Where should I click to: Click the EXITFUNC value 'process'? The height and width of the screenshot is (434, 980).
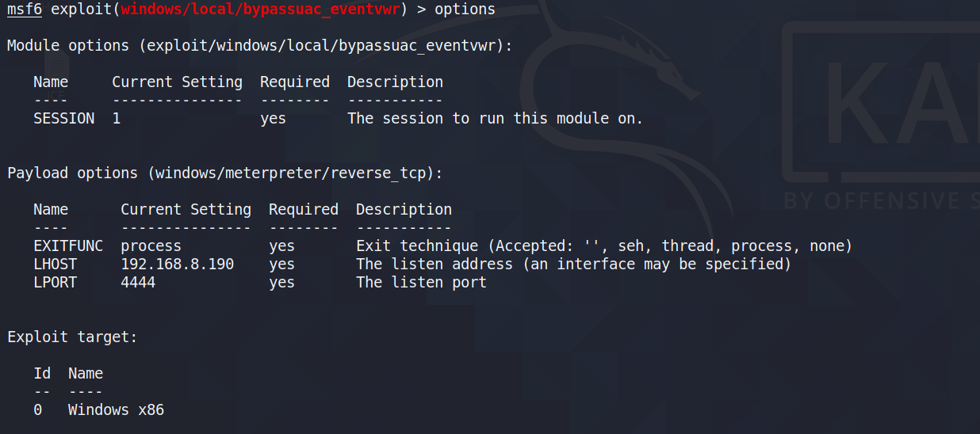tap(151, 246)
